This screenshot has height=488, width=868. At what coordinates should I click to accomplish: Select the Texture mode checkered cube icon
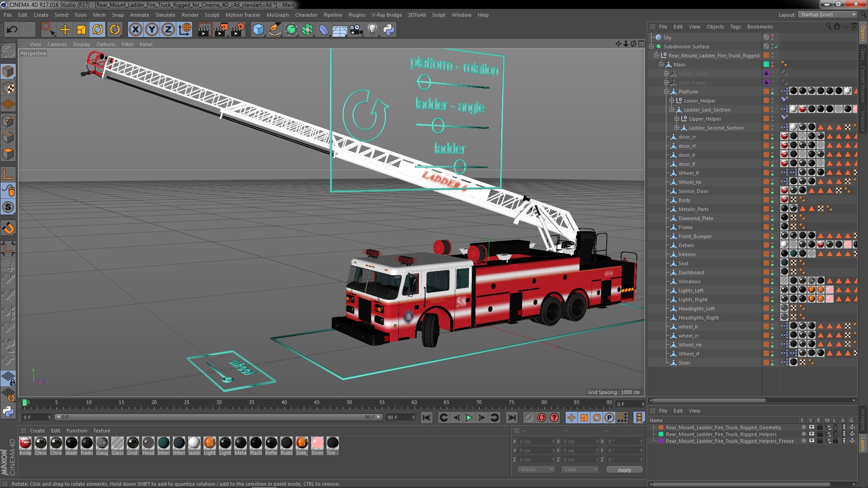[x=8, y=88]
